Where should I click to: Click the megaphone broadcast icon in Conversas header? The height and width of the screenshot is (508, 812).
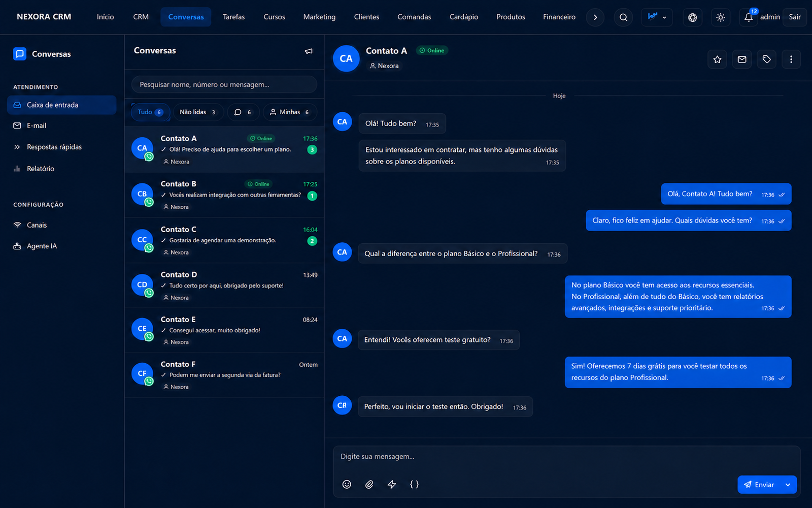click(309, 51)
